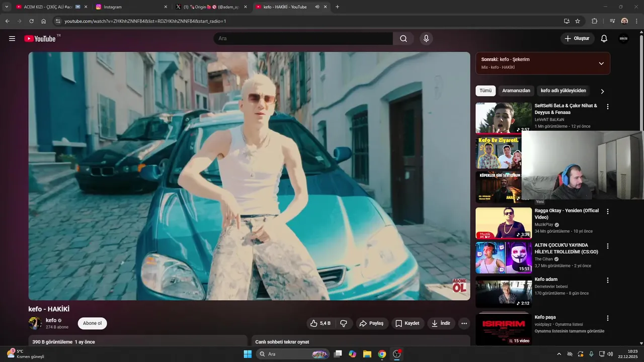Viewport: 644px width, 362px height.
Task: Open Copilot from the taskbar
Action: pos(353,354)
